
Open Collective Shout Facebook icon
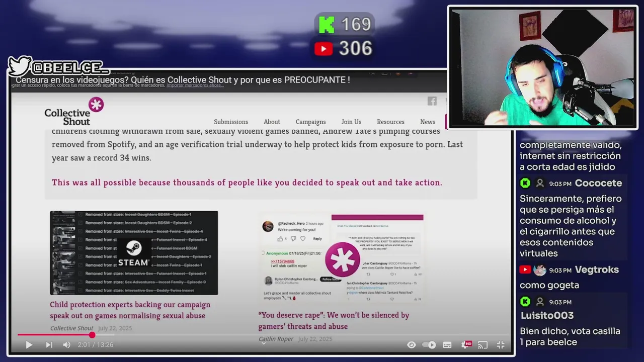click(x=432, y=101)
